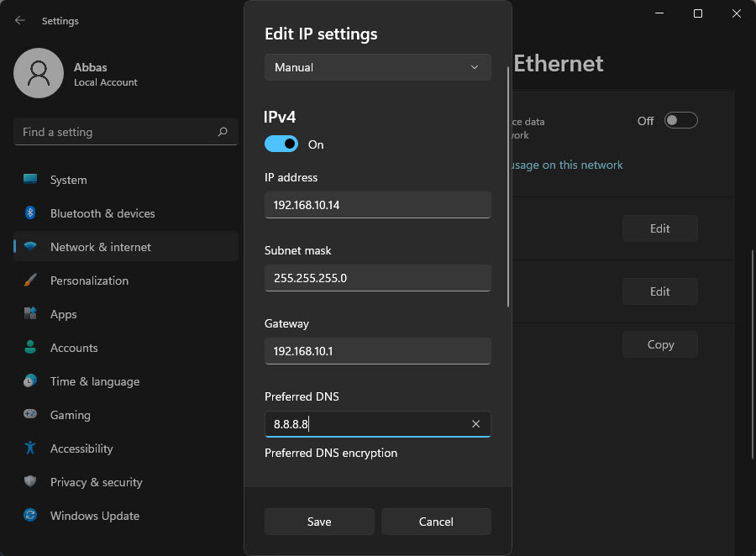Select Network & internet in the sidebar
This screenshot has height=556, width=756.
[x=32, y=246]
